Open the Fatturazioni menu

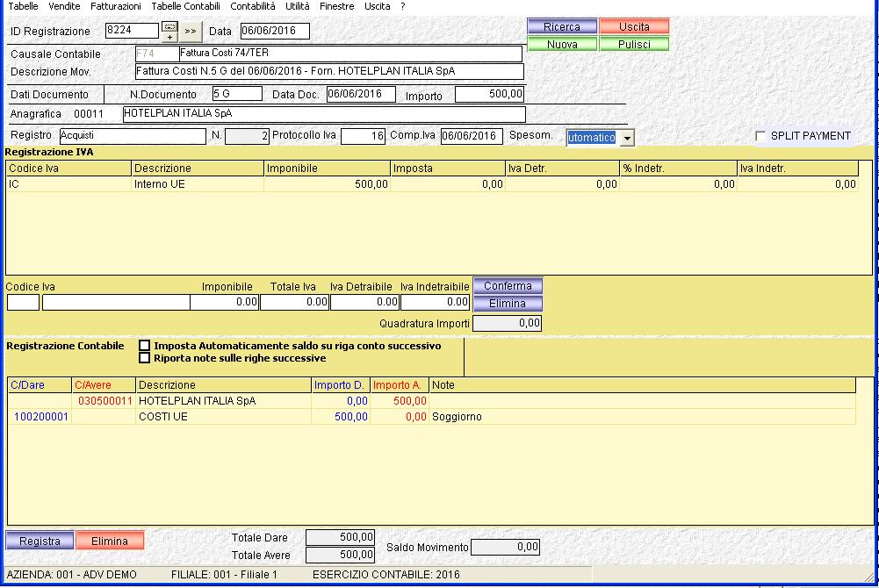[x=116, y=6]
